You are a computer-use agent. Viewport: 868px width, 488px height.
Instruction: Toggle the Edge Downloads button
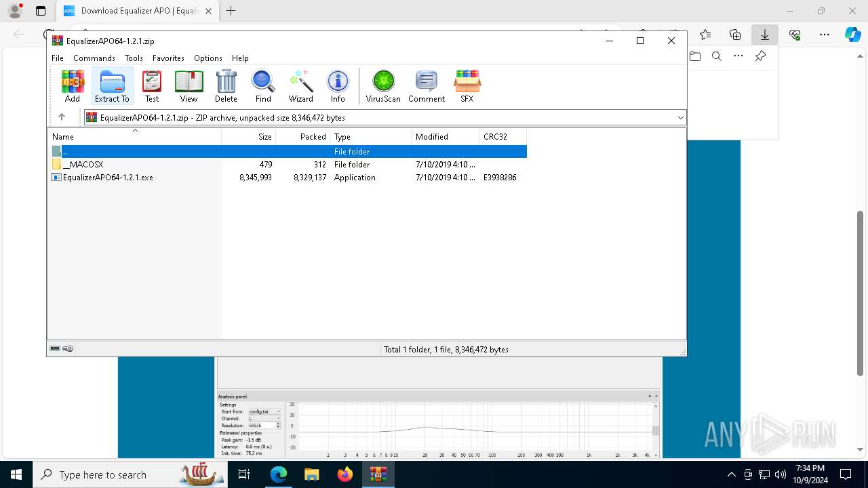click(x=765, y=35)
